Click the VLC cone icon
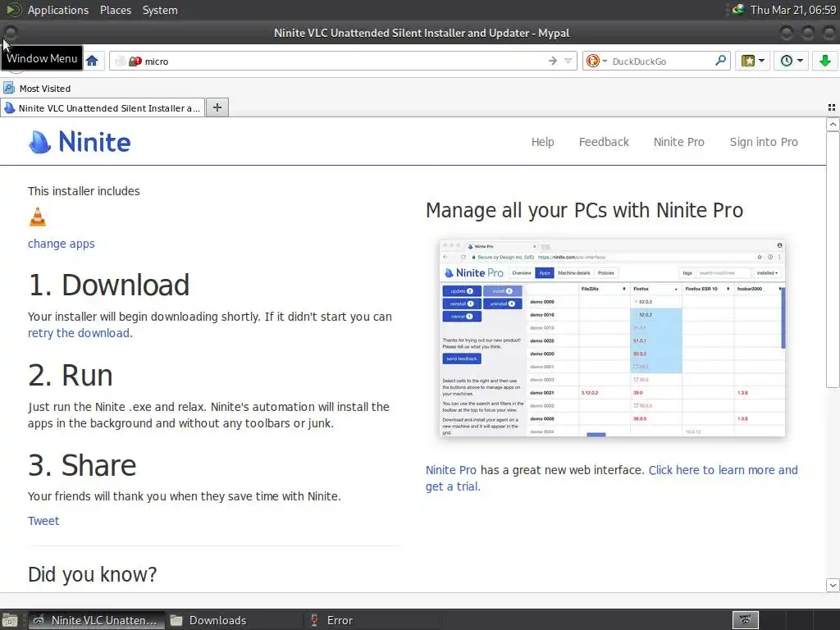Viewport: 840px width, 630px height. 38,217
